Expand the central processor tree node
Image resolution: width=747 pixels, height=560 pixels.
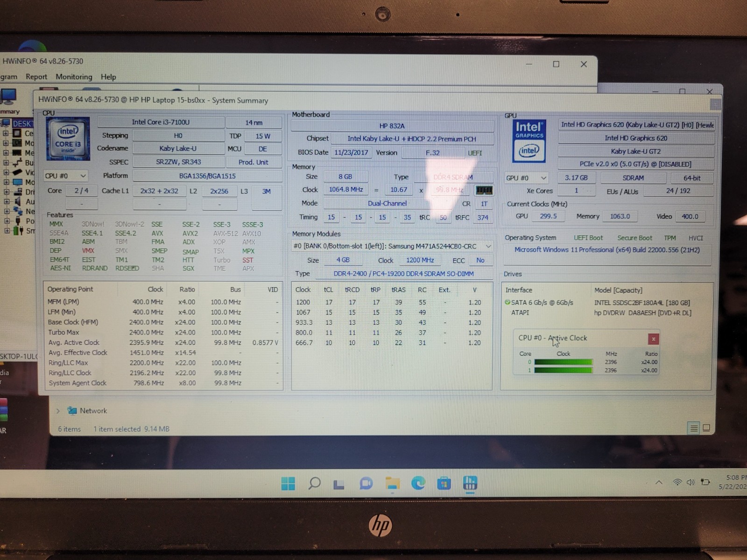click(6, 133)
